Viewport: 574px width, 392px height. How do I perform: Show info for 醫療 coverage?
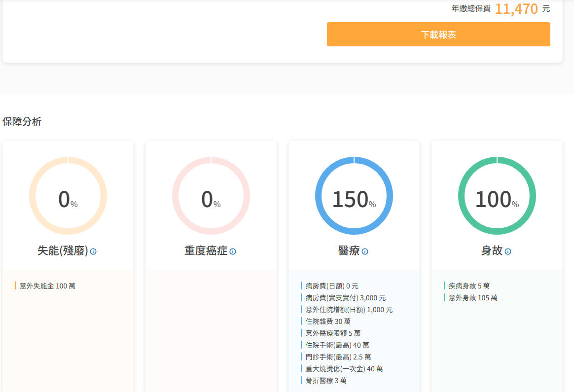[x=365, y=251]
